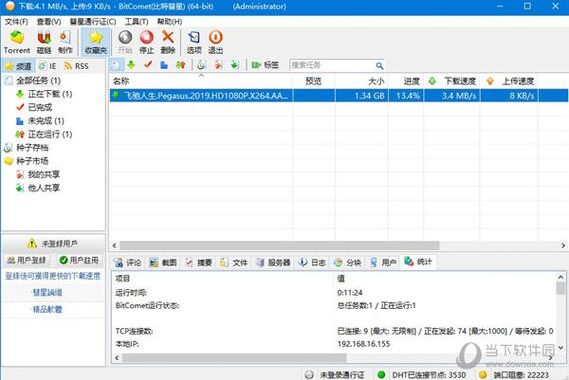Open a Torrent file from the toolbar

17,42
